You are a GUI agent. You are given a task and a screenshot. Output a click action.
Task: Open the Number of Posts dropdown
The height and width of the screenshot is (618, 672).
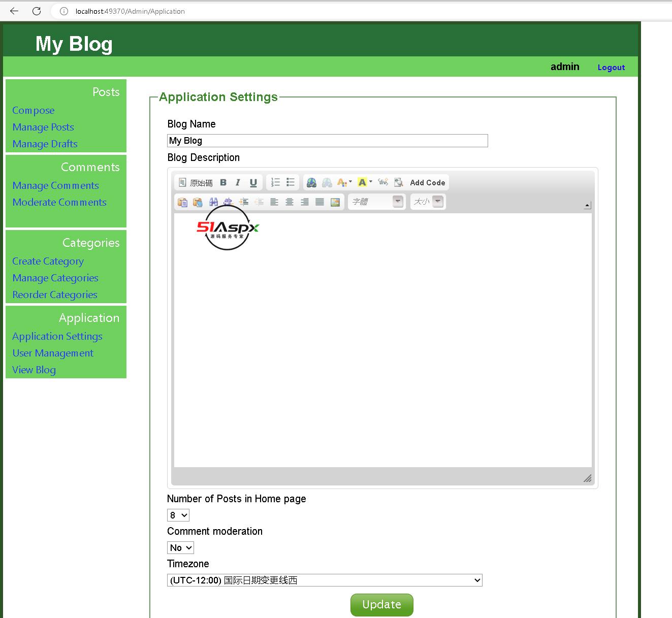tap(178, 515)
